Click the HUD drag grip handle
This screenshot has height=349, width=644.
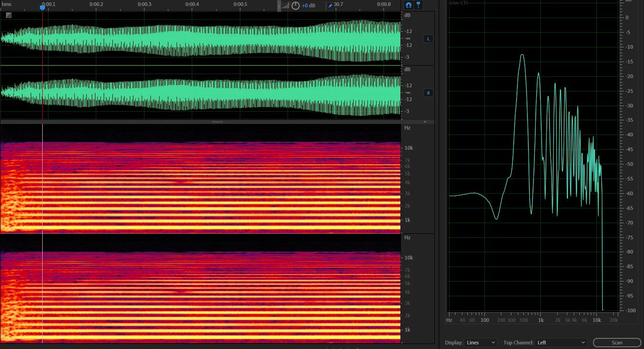coord(279,6)
